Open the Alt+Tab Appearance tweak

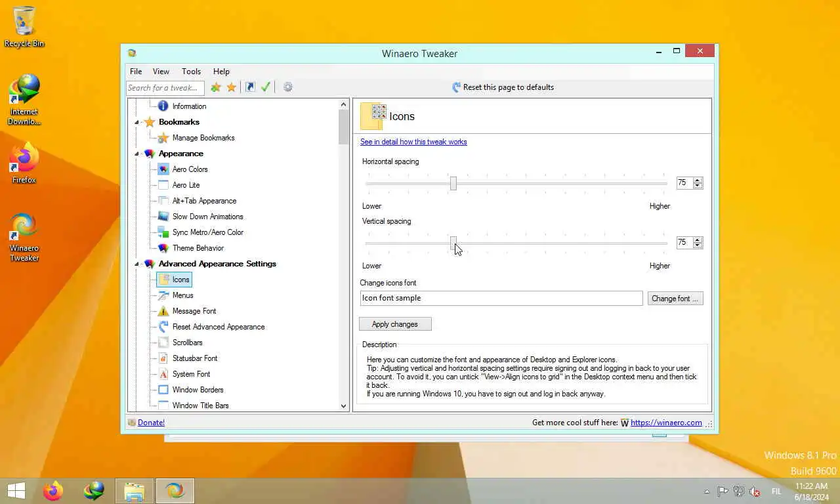pyautogui.click(x=204, y=201)
